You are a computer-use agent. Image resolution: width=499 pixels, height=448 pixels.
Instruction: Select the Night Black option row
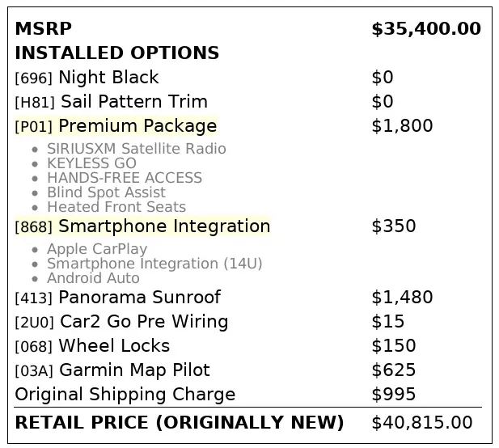pyautogui.click(x=108, y=78)
